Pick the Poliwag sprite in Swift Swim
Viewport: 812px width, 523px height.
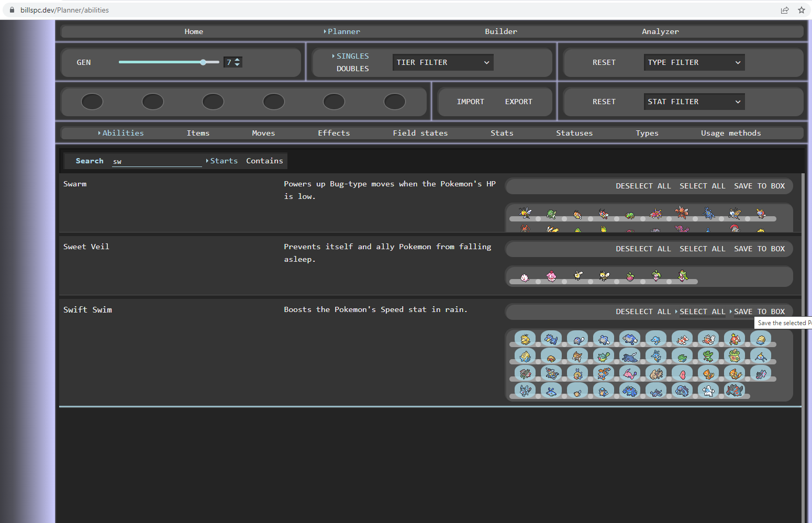coord(577,339)
